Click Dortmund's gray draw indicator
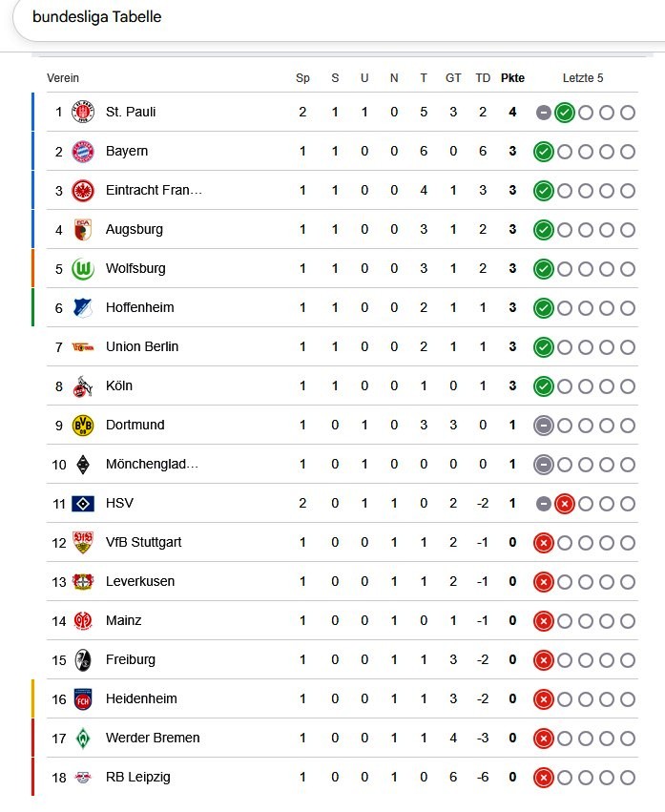665x812 pixels. (544, 426)
